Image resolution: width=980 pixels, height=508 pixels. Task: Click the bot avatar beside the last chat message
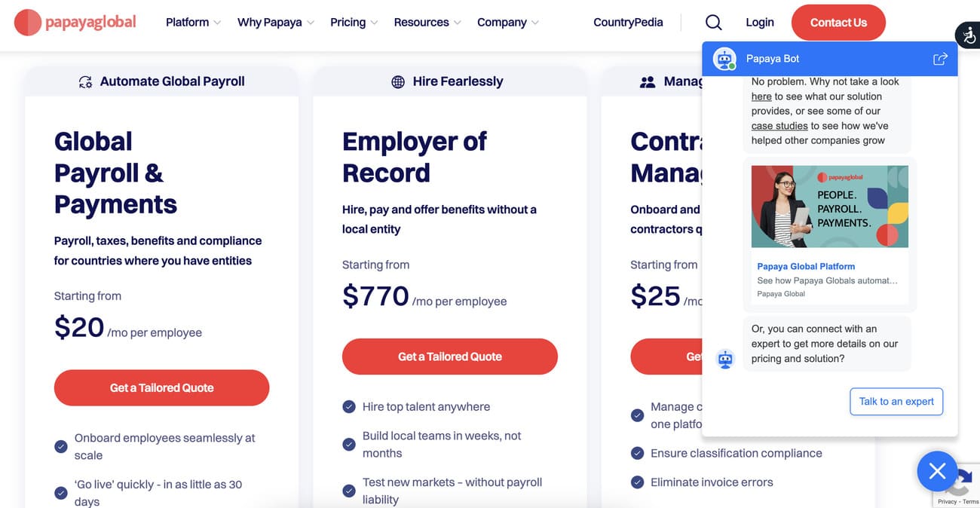tap(725, 360)
